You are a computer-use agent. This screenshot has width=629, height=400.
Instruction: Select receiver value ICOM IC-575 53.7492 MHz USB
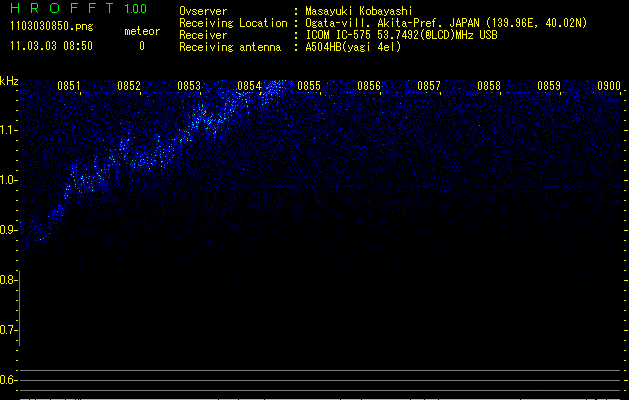point(401,35)
